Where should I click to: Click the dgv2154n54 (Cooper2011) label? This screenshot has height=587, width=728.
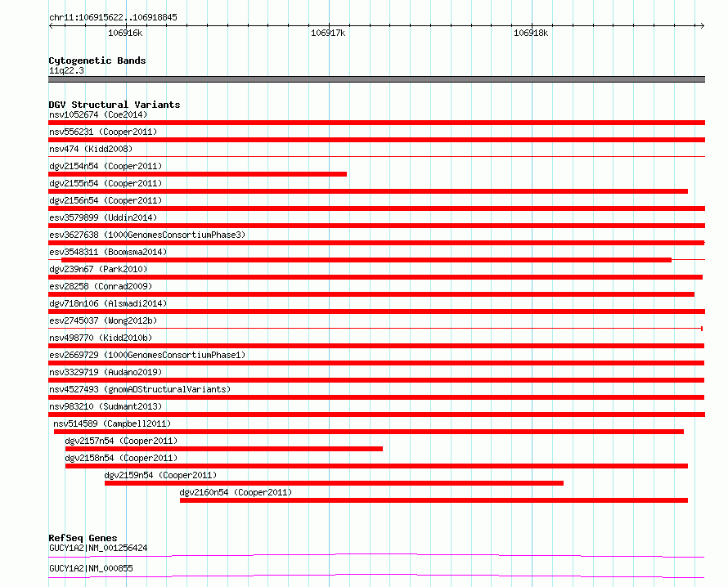coord(106,166)
